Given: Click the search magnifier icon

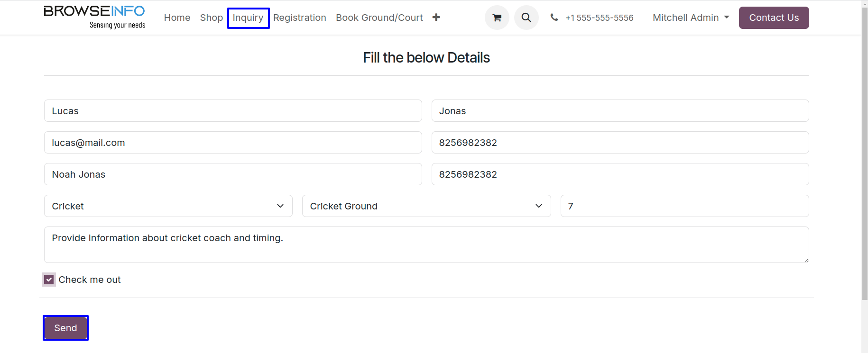Looking at the screenshot, I should click(526, 18).
